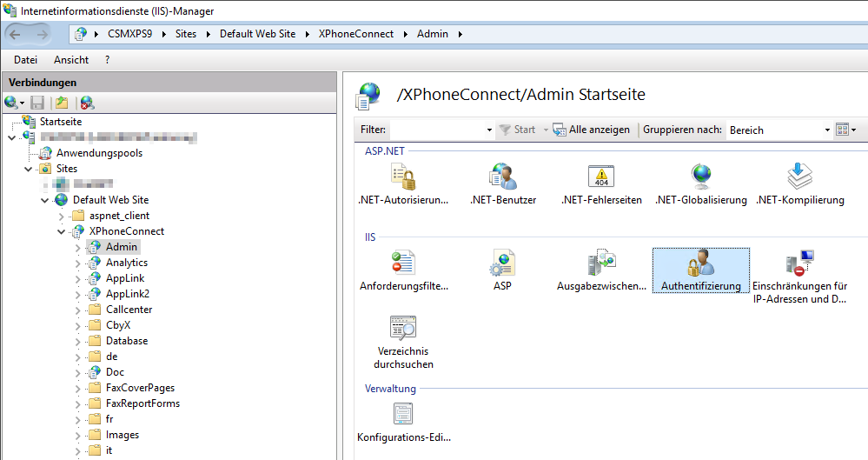Open the Anforderungsfilterung feature icon
This screenshot has height=460, width=868.
403,263
